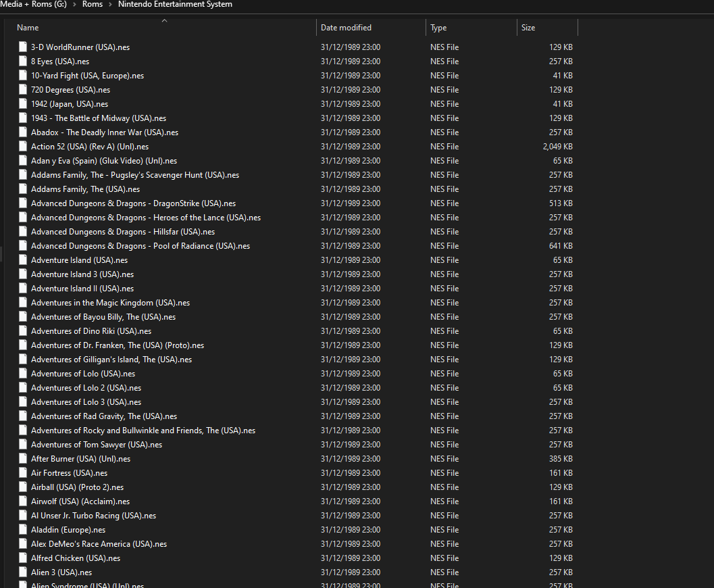Image resolution: width=714 pixels, height=588 pixels.
Task: Expand the breadcrumb chevron after Roms
Action: pos(110,5)
